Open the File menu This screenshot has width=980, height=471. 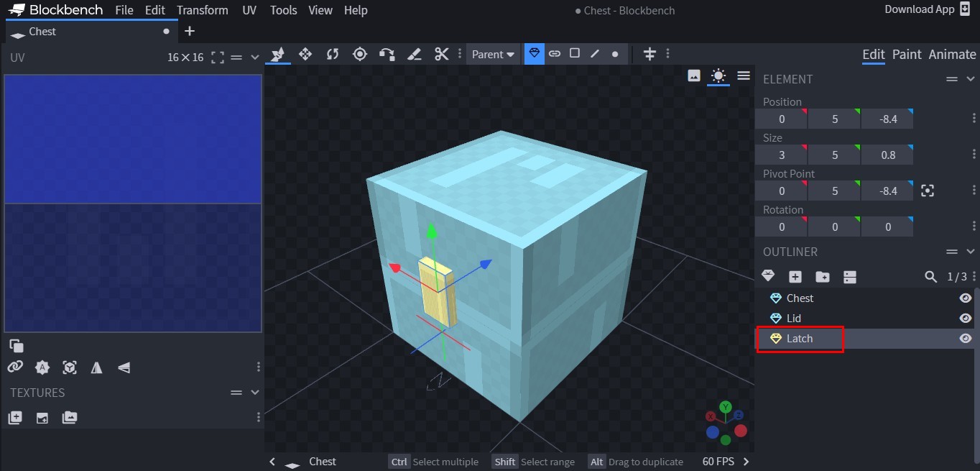point(124,10)
